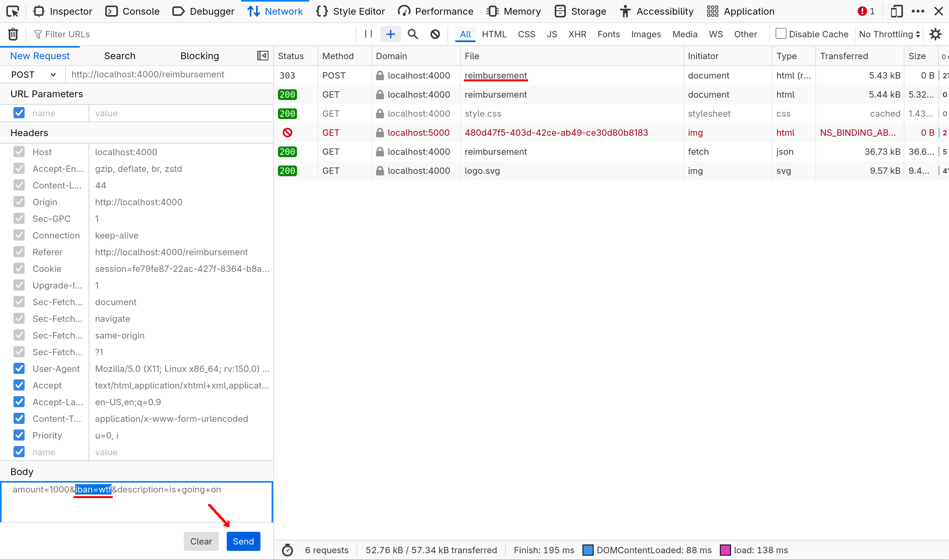Screen dimensions: 949x560
Task: Open the Storage panel
Action: [x=580, y=11]
